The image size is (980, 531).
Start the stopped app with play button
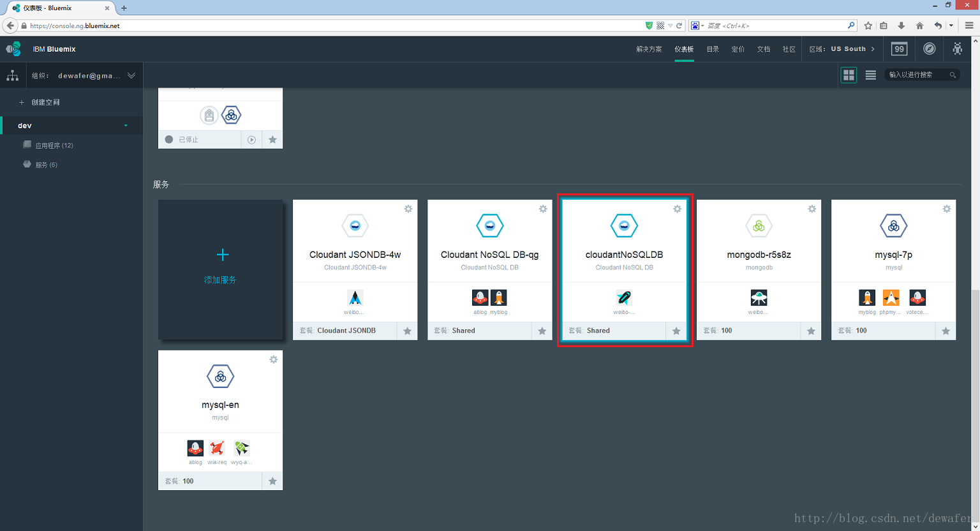coord(251,140)
